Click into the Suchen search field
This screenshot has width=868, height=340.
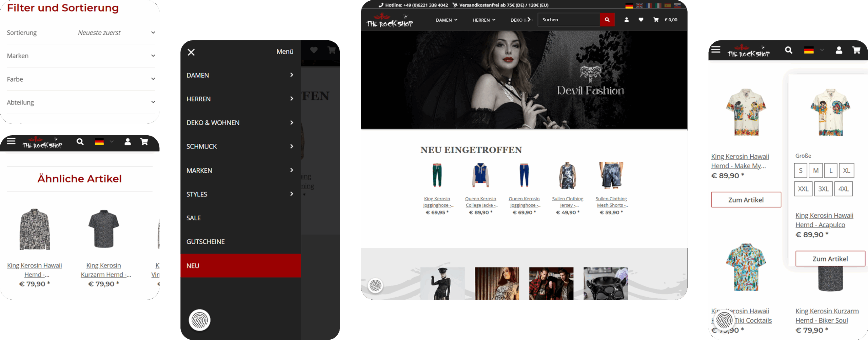[x=569, y=20]
